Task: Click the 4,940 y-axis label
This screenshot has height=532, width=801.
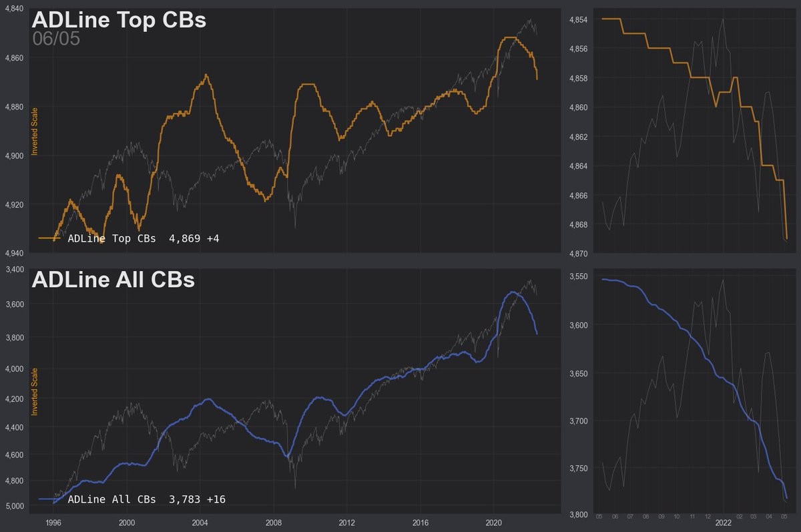Action: click(15, 253)
